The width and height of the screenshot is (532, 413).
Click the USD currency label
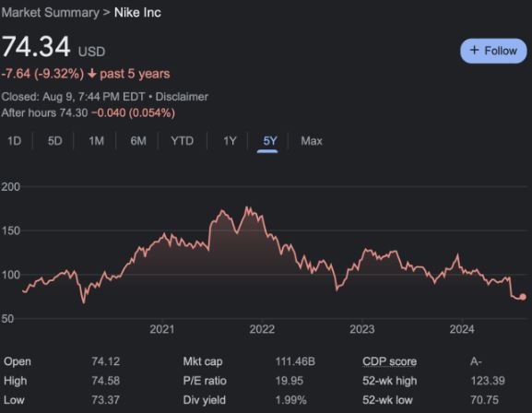click(x=91, y=52)
